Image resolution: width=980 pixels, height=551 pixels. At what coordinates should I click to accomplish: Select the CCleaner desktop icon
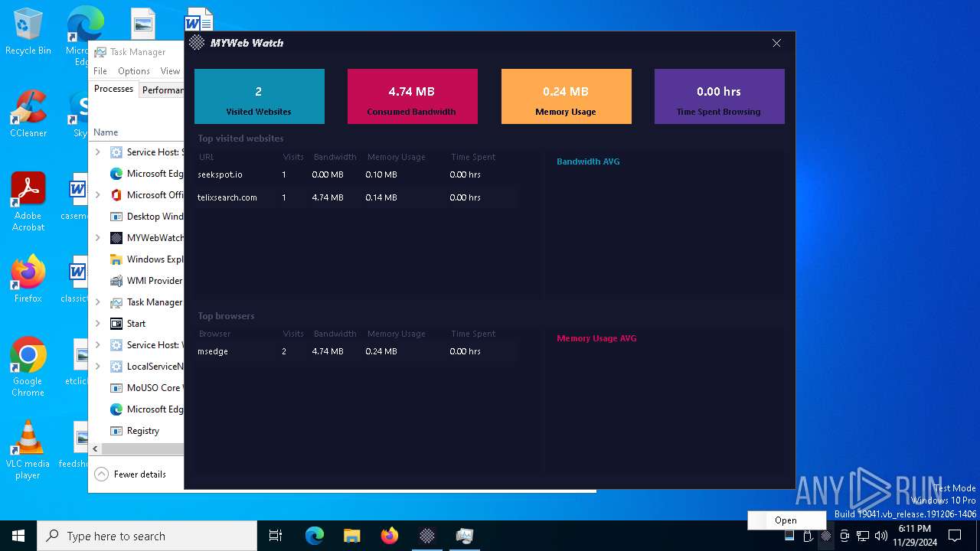click(x=28, y=114)
